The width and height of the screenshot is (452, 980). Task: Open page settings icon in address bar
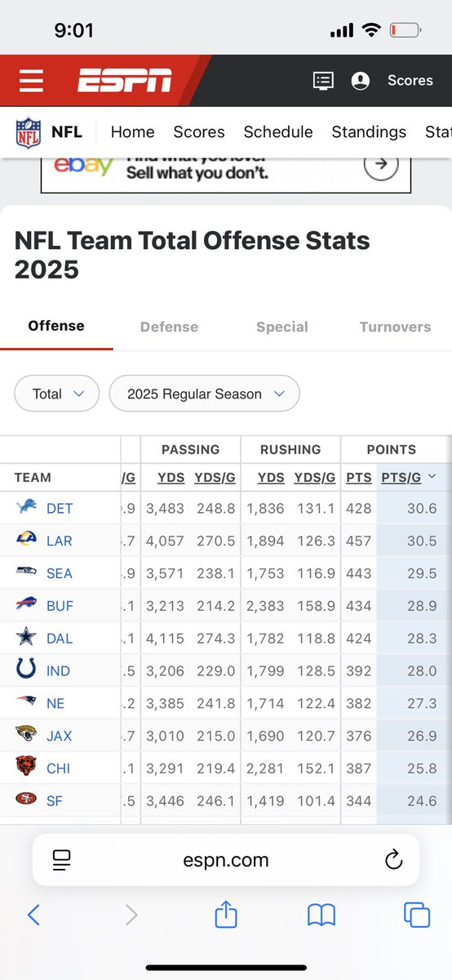point(61,859)
